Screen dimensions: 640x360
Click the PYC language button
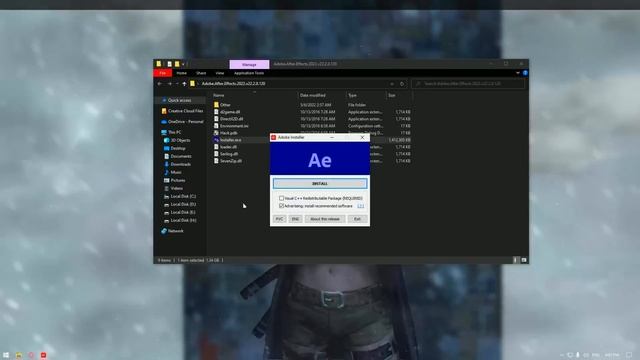[279, 219]
